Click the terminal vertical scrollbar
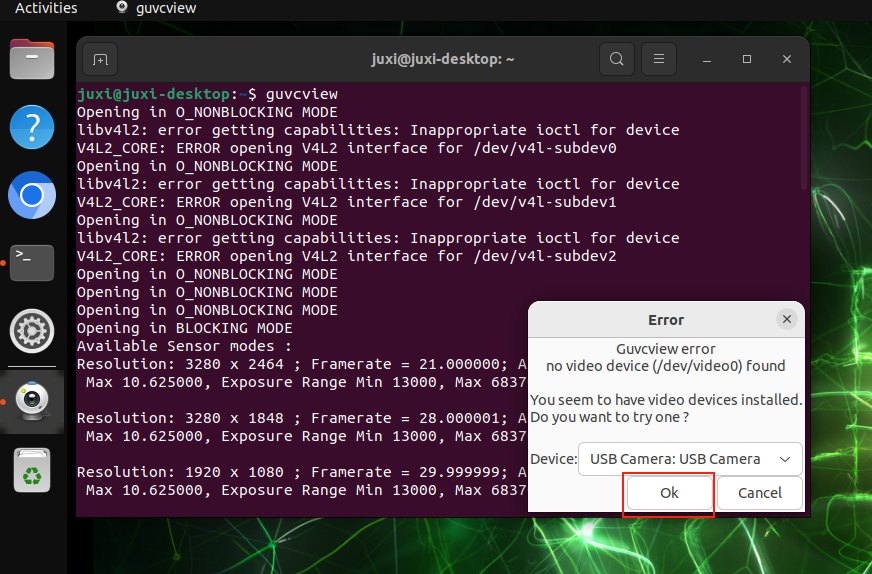 pyautogui.click(x=804, y=138)
